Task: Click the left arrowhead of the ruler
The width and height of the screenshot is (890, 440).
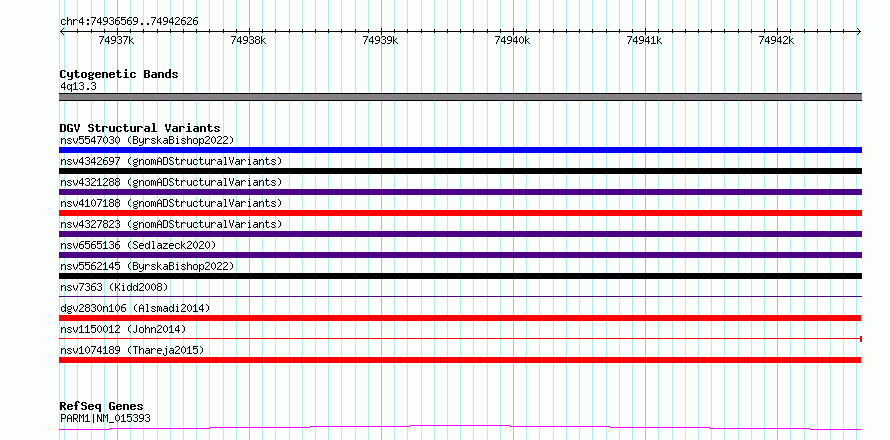Action: tap(62, 31)
